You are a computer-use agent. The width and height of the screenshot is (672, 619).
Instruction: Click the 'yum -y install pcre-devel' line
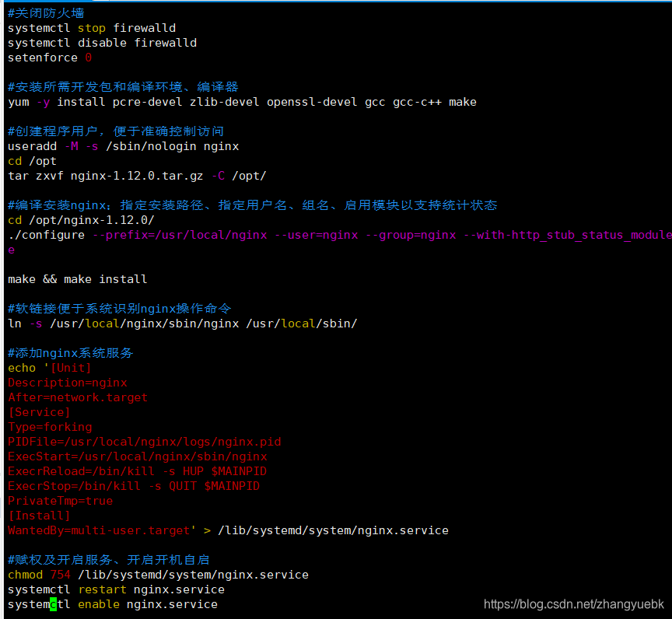[242, 102]
